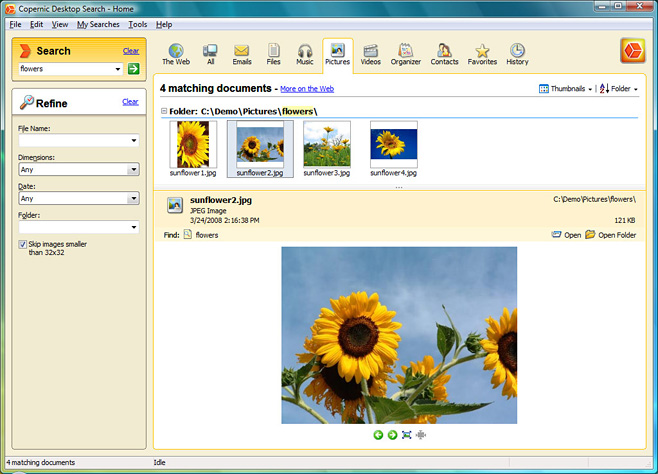This screenshot has width=658, height=474.
Task: Click the Idle status bar entry
Action: pos(159,462)
